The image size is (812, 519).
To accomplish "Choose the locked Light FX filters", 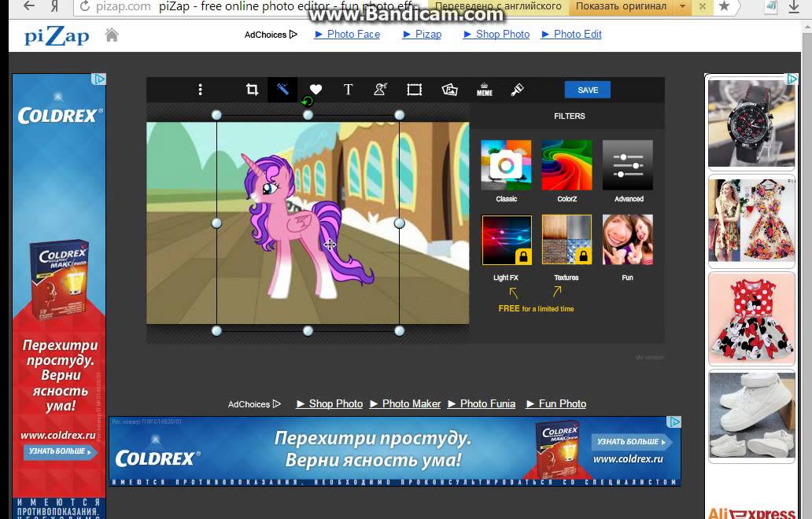I will click(507, 240).
